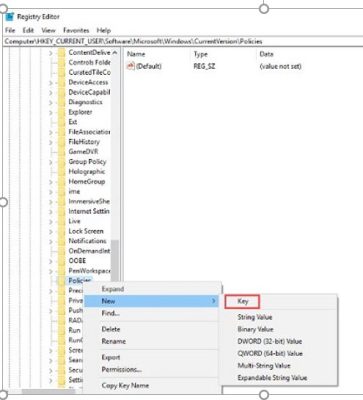Click the Ext folder icon

(x=62, y=122)
